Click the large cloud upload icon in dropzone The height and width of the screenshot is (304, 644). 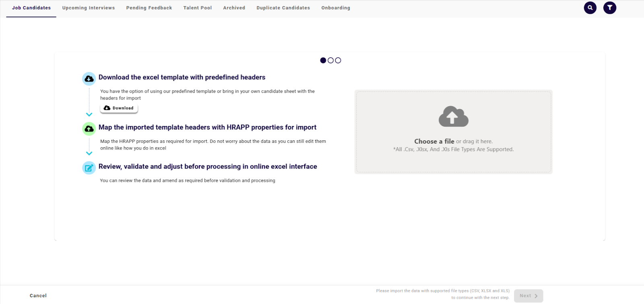click(453, 117)
